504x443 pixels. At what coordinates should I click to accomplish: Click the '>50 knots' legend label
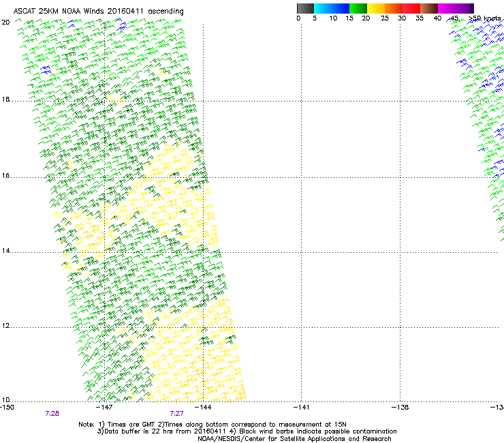coord(485,18)
